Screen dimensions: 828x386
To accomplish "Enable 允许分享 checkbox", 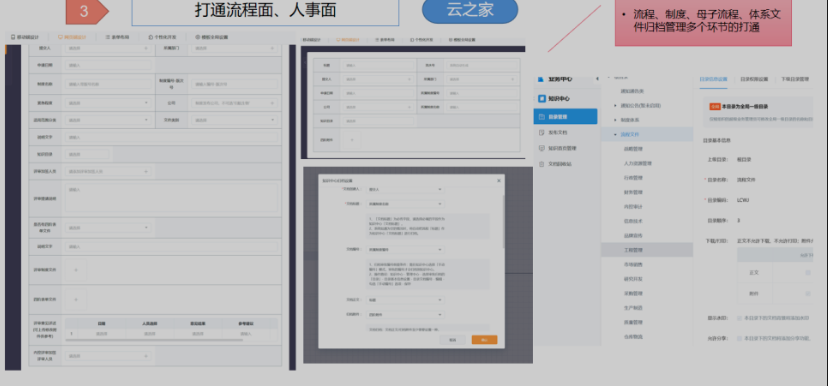I will pos(739,338).
